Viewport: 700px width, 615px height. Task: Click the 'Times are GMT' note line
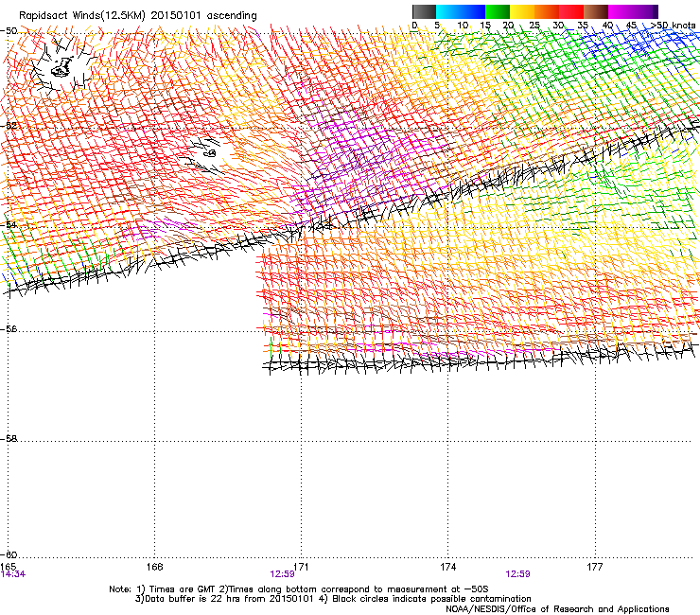click(x=298, y=589)
